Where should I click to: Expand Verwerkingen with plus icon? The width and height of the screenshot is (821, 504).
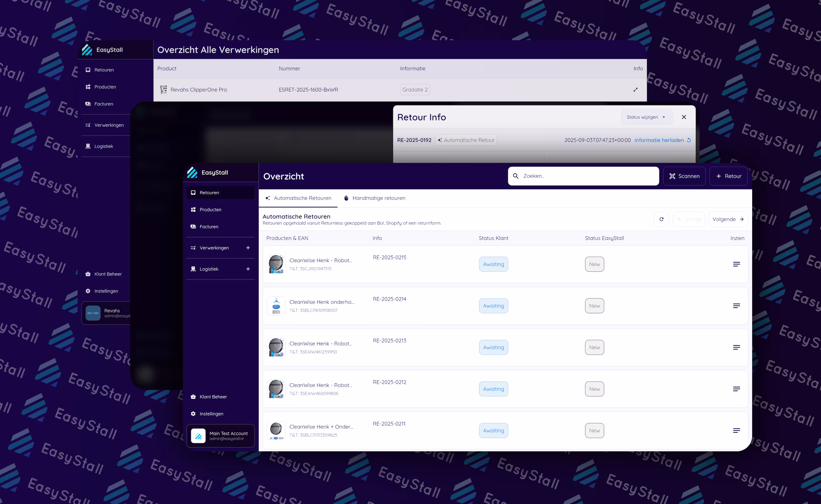point(248,248)
